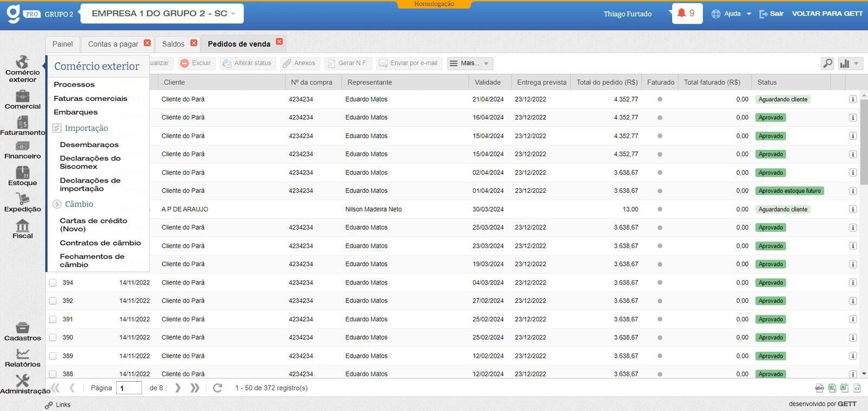Open the Estoque module in sidebar

(22, 176)
